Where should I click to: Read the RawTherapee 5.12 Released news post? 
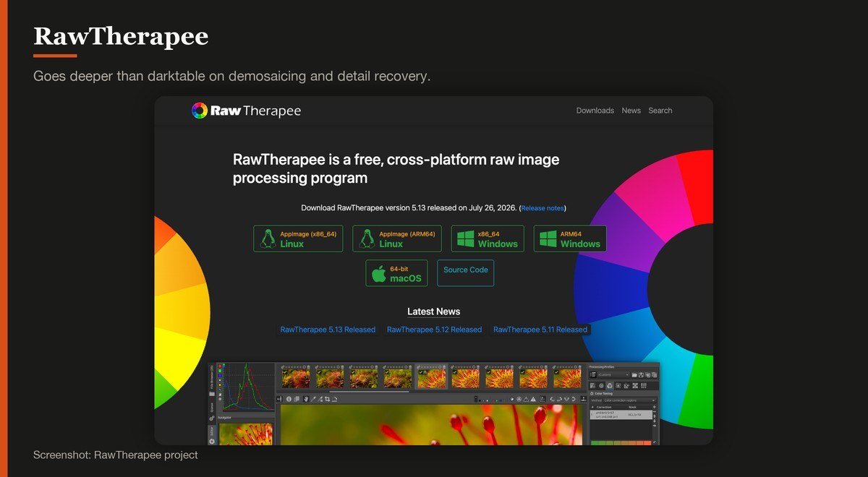434,330
